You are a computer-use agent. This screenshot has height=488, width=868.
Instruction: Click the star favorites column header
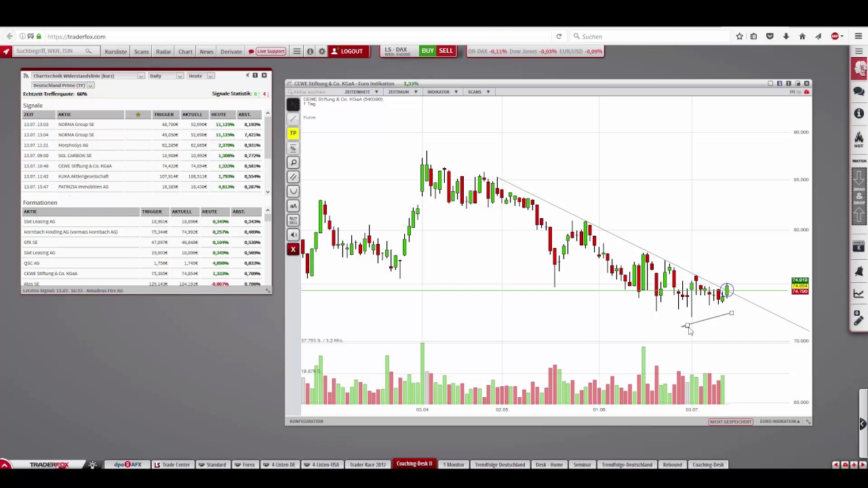138,115
